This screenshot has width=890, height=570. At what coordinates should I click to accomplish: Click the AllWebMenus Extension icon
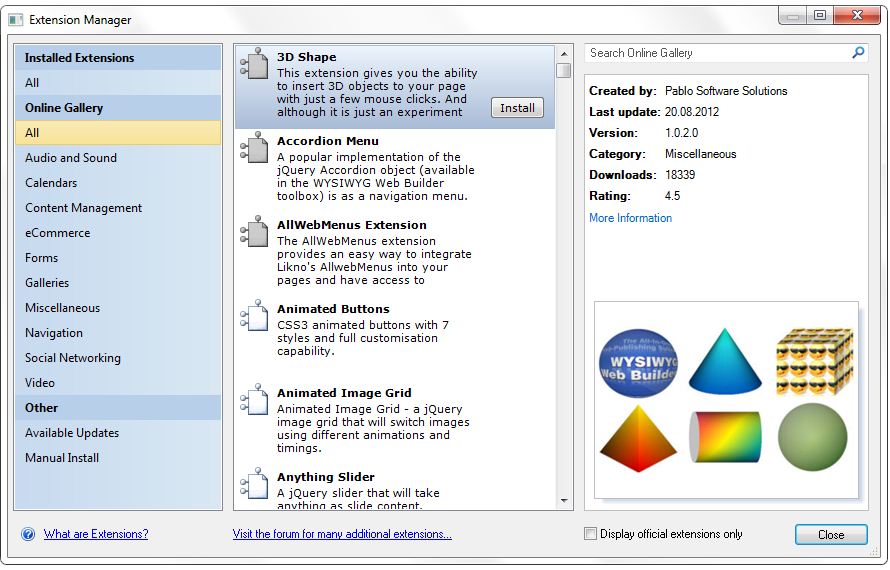254,231
